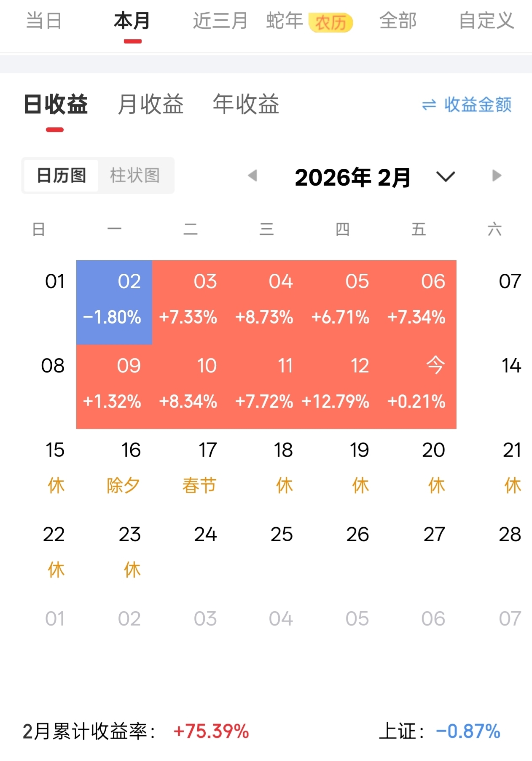The image size is (532, 761).
Task: Open the 自定义 range tab
Action: click(486, 21)
